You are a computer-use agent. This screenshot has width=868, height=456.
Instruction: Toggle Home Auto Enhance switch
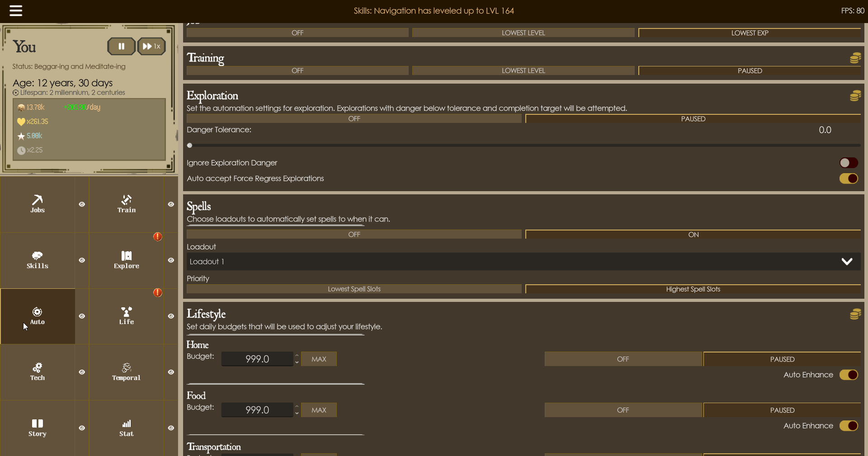pos(849,375)
